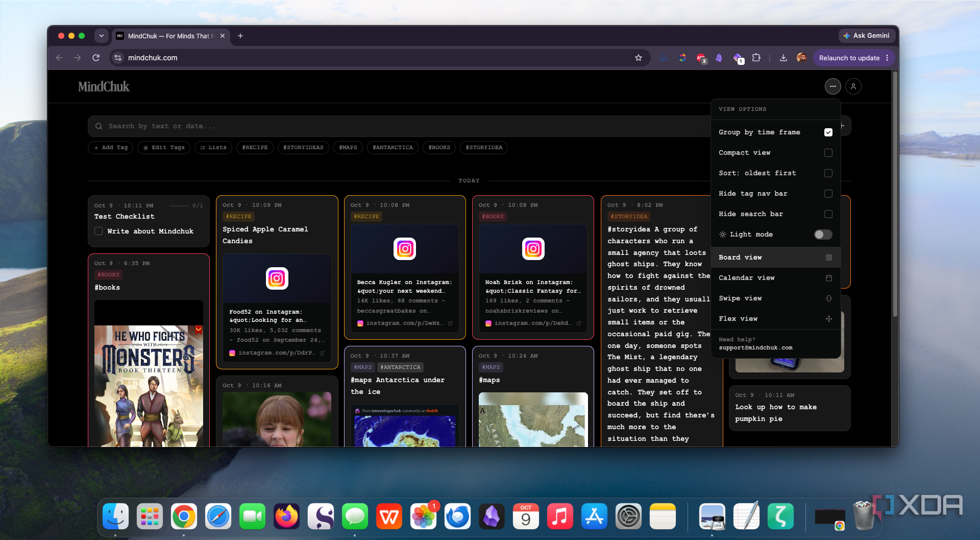Image resolution: width=980 pixels, height=540 pixels.
Task: Click the Add Tag button
Action: click(x=111, y=148)
